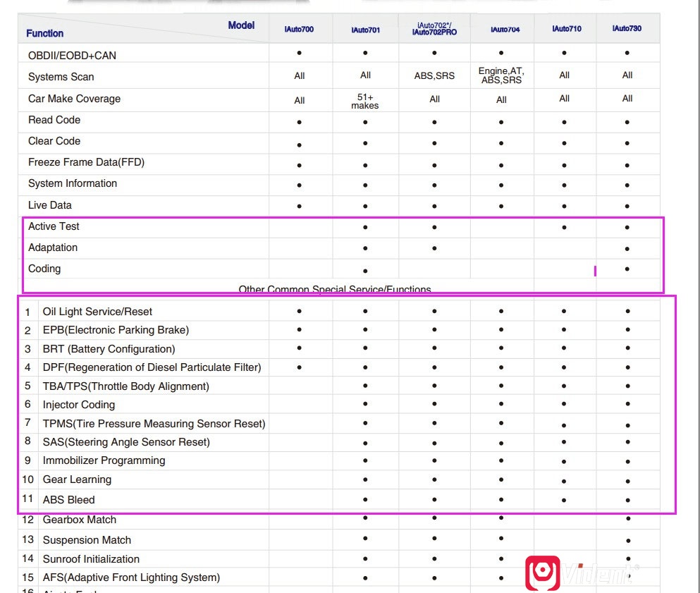Click the "Coding" row label
The width and height of the screenshot is (700, 593).
(44, 269)
